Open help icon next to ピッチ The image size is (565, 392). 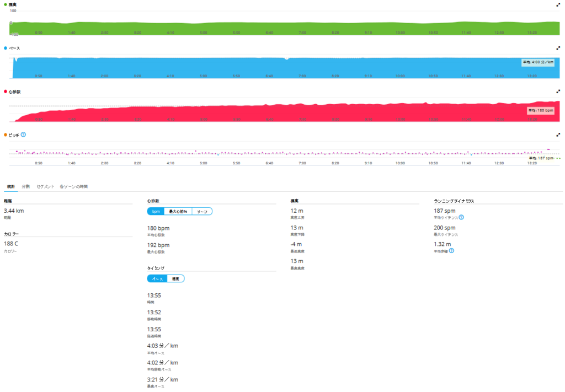[23, 135]
